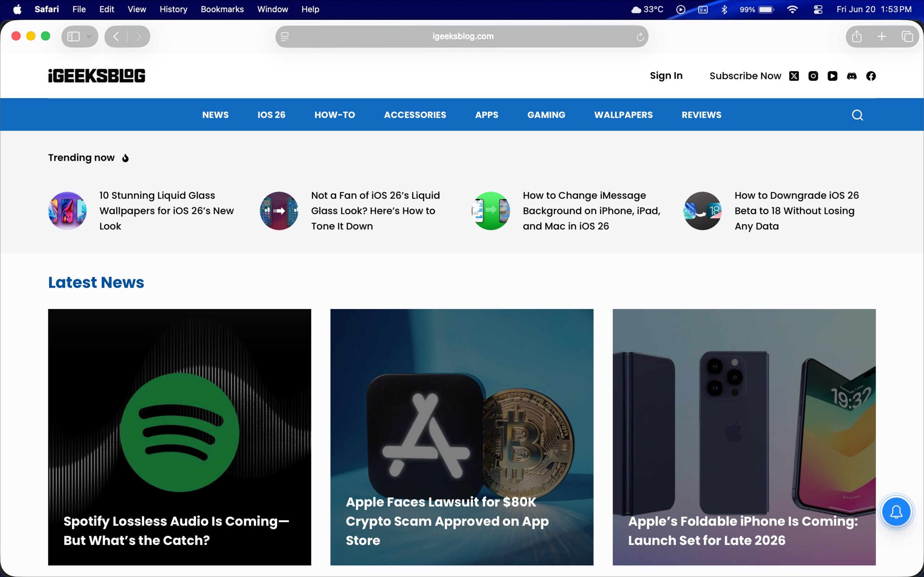Toggle the Safari sidebar
924x577 pixels.
[x=73, y=36]
